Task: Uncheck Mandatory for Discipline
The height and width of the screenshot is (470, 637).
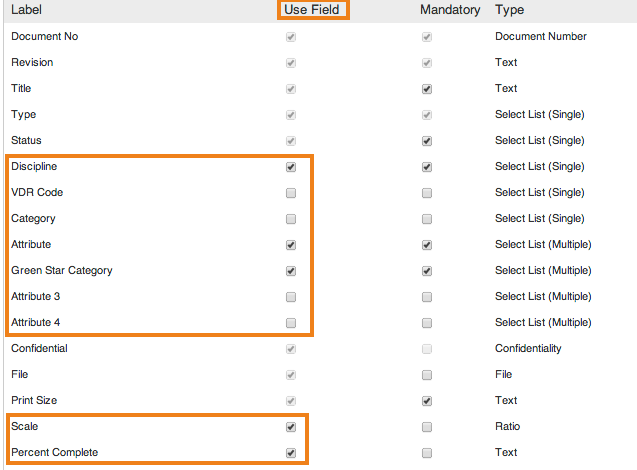Action: (x=427, y=167)
